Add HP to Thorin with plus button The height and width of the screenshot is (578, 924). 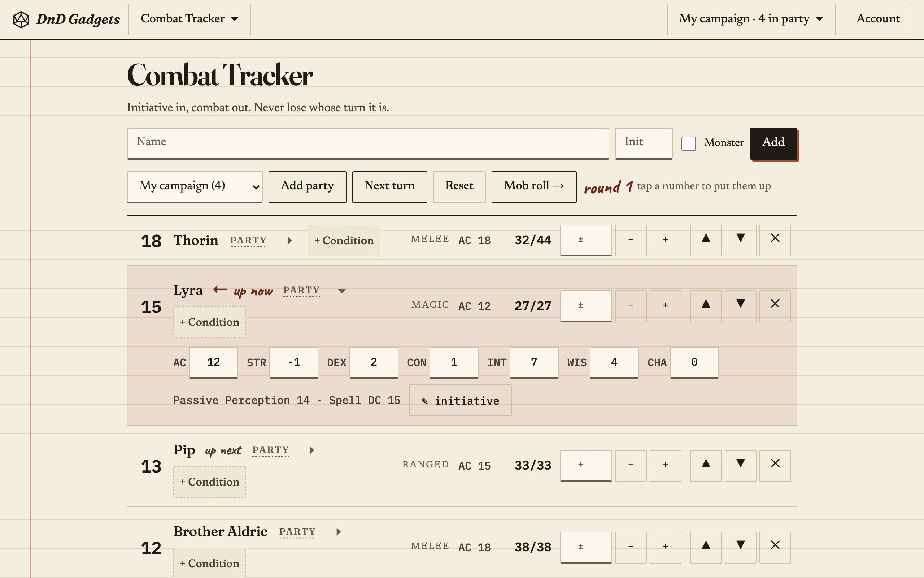666,241
